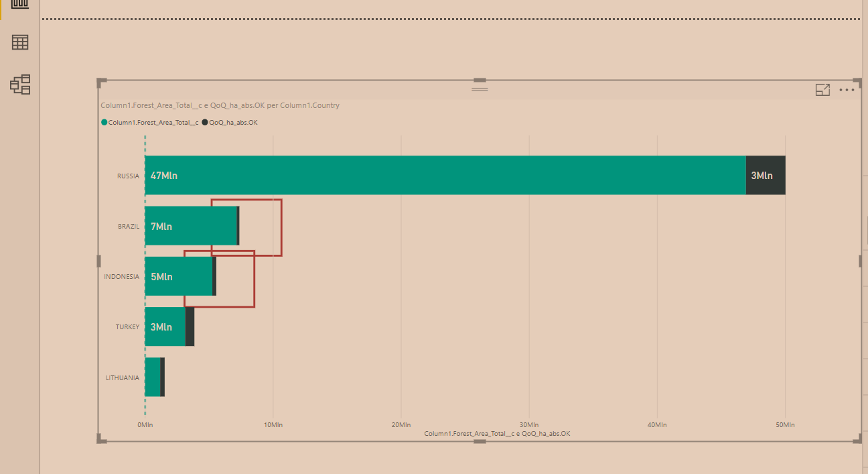Image resolution: width=868 pixels, height=474 pixels.
Task: Open the visual's More options ellipsis
Action: 847,90
